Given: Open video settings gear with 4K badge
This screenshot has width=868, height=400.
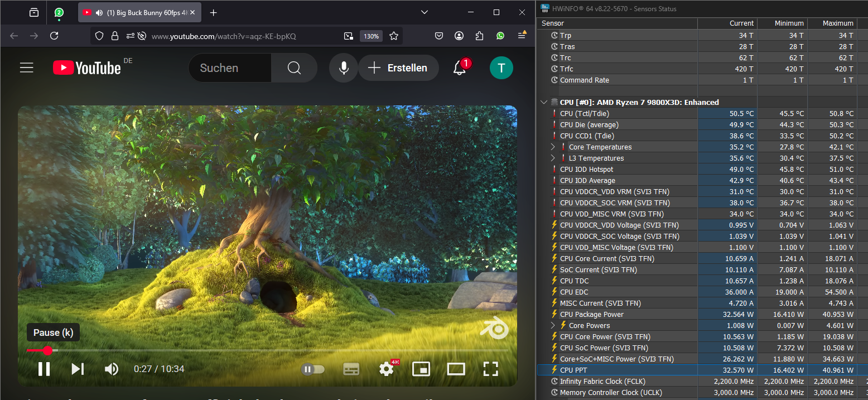Looking at the screenshot, I should pos(387,369).
